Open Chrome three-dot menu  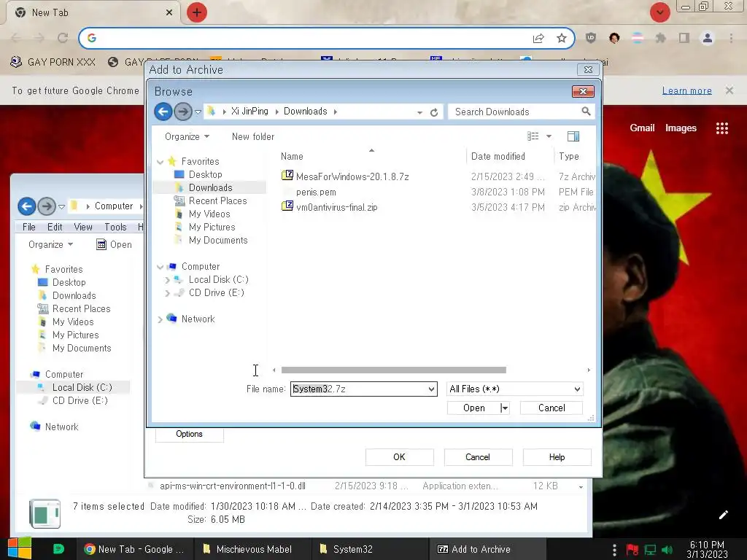coord(731,38)
